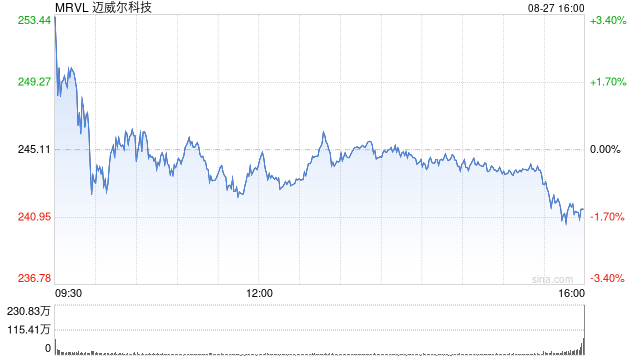
Task: Select the 249.27 price label
Action: coord(34,82)
